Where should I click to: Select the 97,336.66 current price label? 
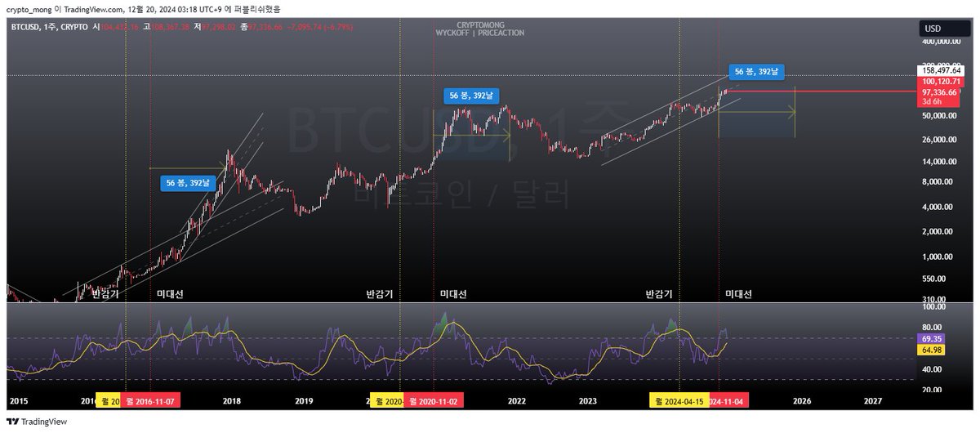(940, 92)
